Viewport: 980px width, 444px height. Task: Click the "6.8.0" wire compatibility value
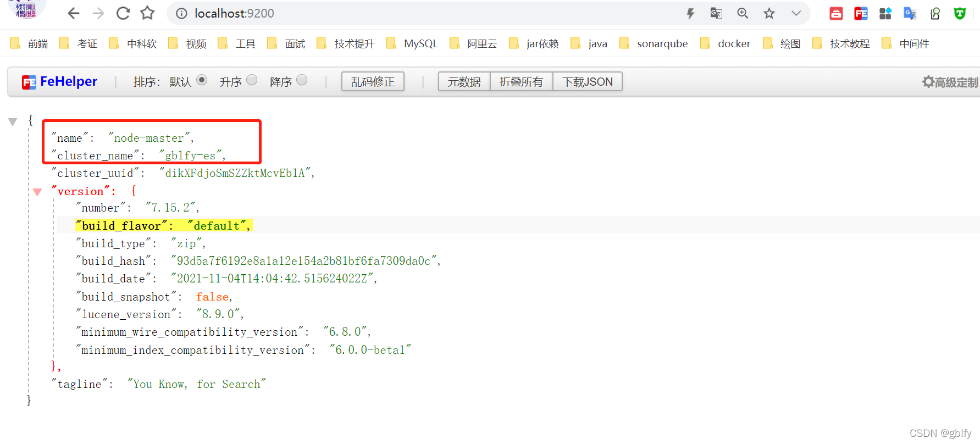[x=345, y=332]
